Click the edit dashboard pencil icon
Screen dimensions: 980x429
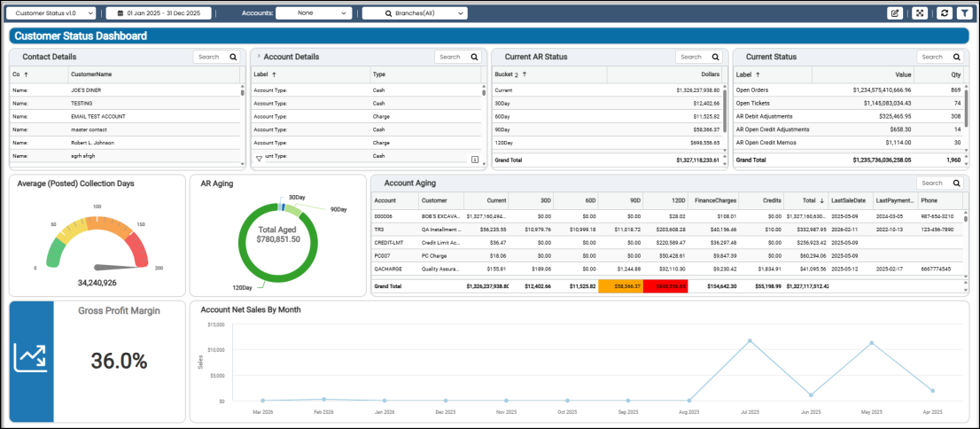pyautogui.click(x=895, y=13)
